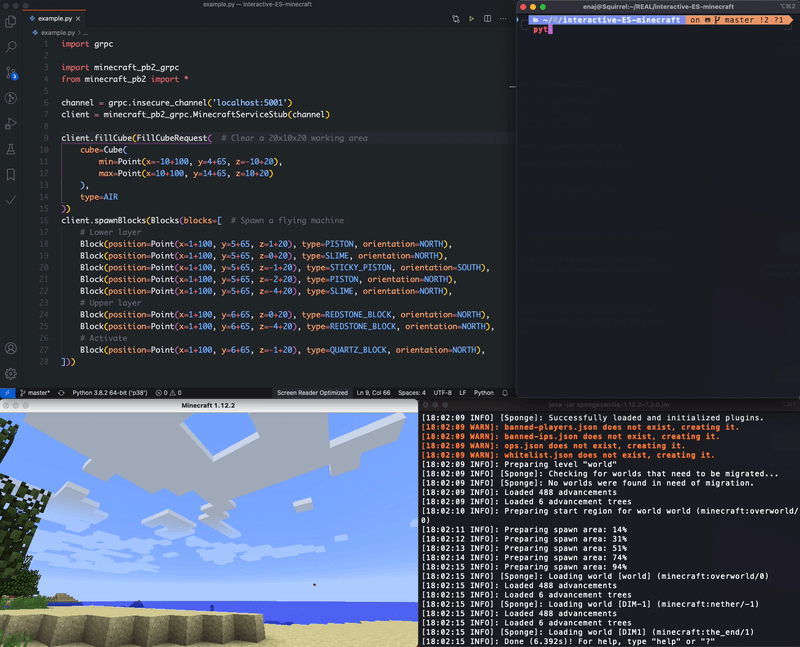Open the Manage gear menu
800x647 pixels.
click(10, 374)
